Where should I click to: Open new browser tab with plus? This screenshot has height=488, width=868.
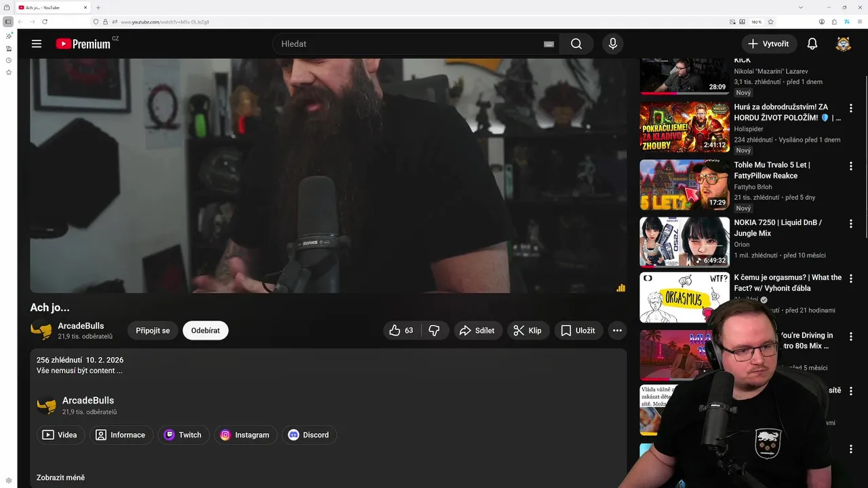(x=98, y=7)
